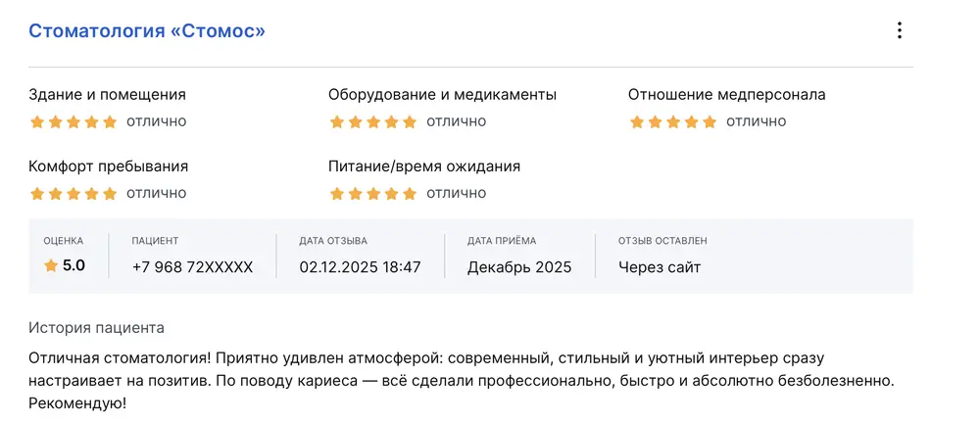This screenshot has height=423, width=980.
Task: Click the Оборудование и медикаменты label
Action: (442, 95)
